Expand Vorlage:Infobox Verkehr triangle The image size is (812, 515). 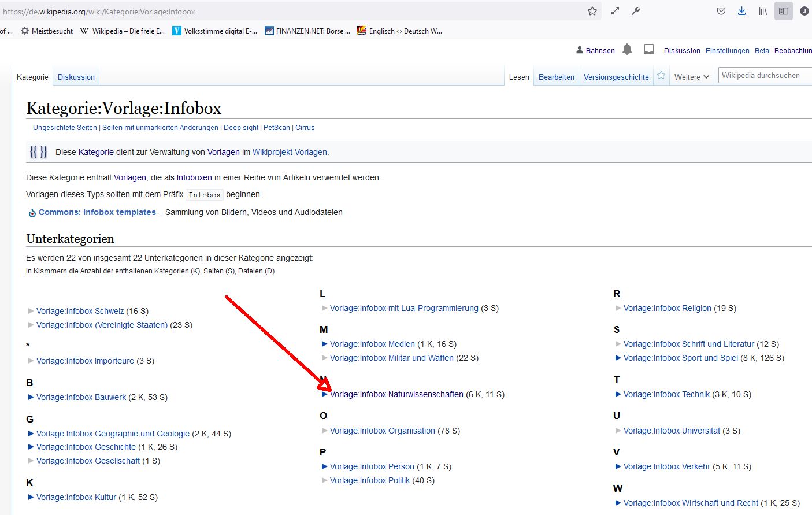tap(618, 466)
